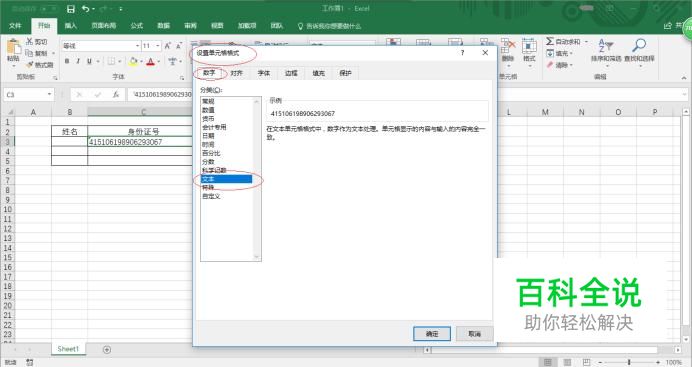Open the Name Box dropdown showing C3
The width and height of the screenshot is (692, 367).
click(49, 94)
